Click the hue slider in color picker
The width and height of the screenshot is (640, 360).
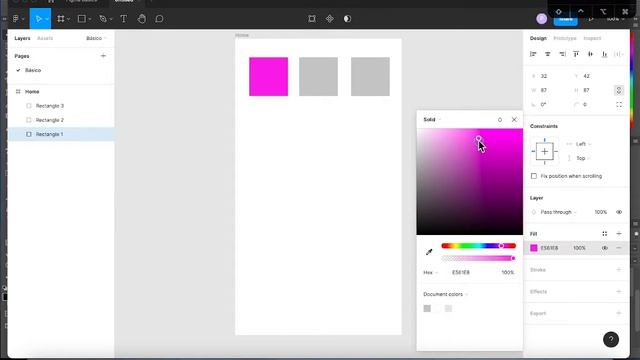tap(478, 246)
